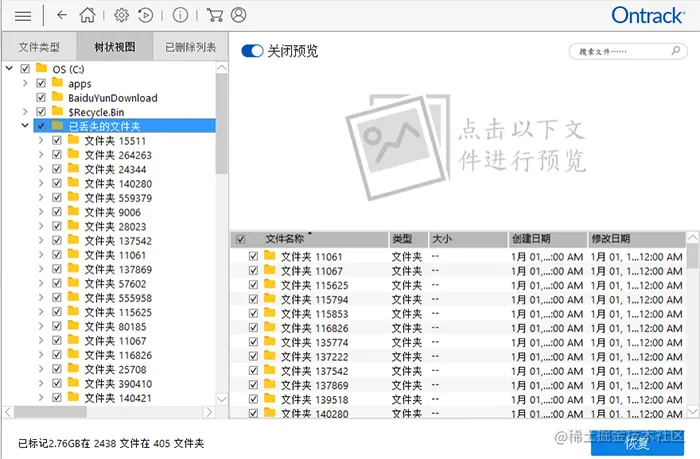The width and height of the screenshot is (700, 459).
Task: Expand 文件夹 28023 in tree
Action: pos(41,226)
